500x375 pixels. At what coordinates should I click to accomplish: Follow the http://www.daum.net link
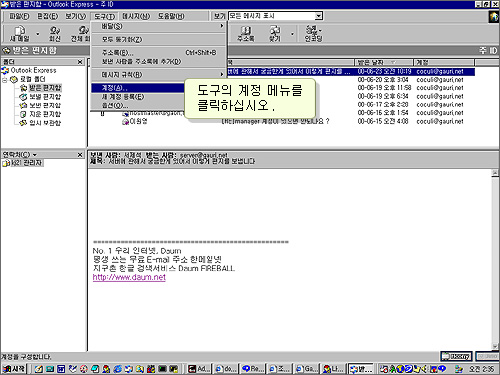coord(129,277)
